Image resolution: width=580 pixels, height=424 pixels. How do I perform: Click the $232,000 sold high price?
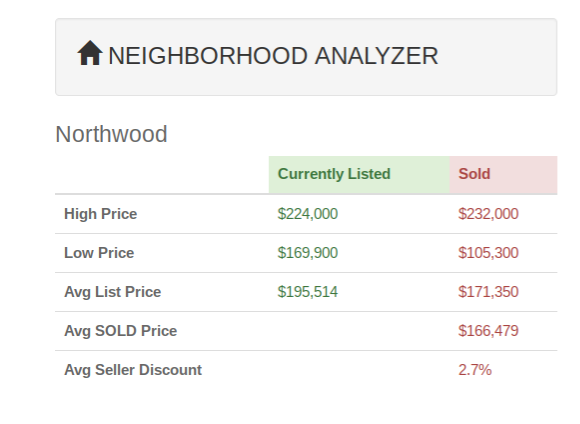(488, 214)
